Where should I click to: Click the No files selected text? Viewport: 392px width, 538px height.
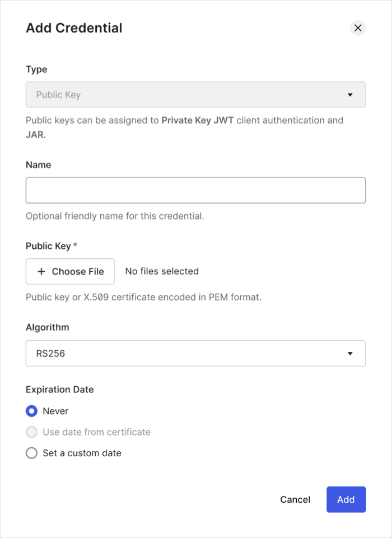pyautogui.click(x=161, y=271)
